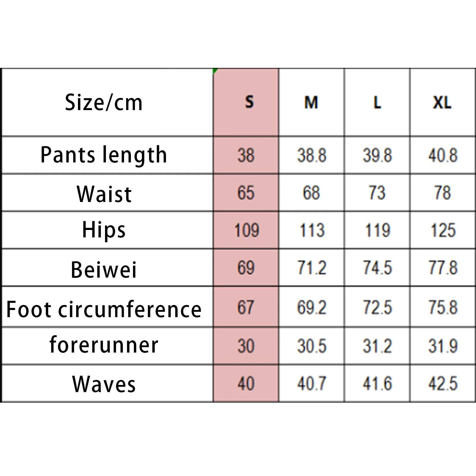Click the Waves value 42.5
This screenshot has height=476, width=476.
pos(443,384)
